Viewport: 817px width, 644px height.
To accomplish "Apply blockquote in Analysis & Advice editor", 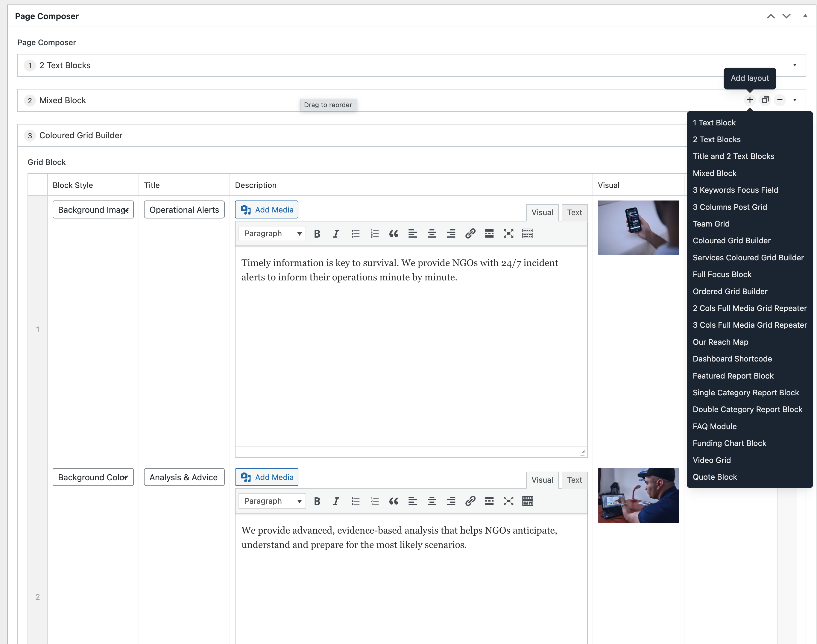I will pos(394,501).
